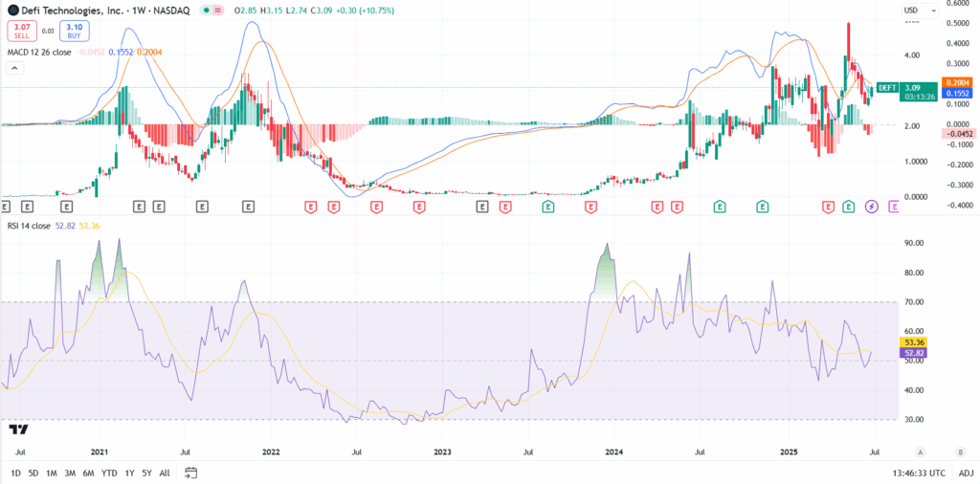Viewport: 980px width, 484px height.
Task: Click the yellow 53.36 RSI axis label
Action: point(914,342)
